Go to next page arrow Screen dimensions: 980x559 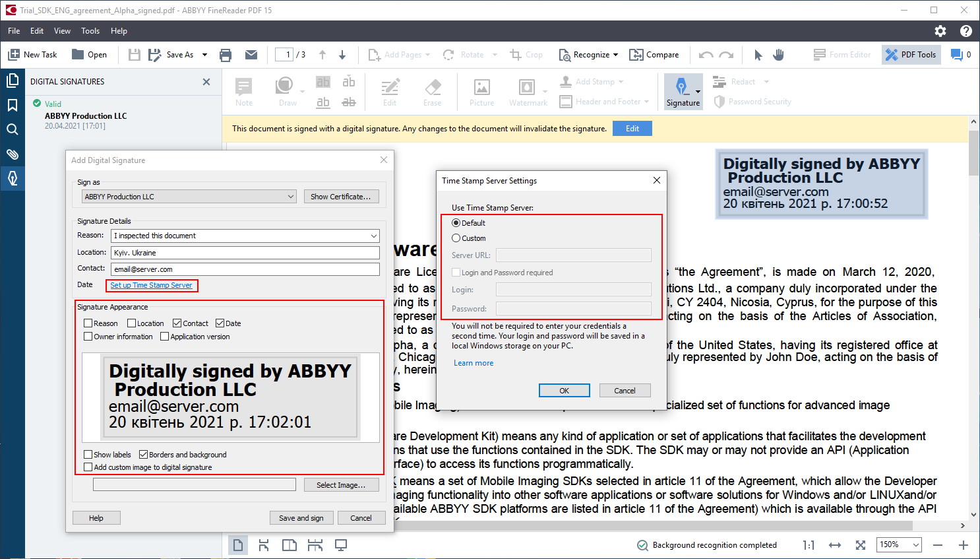point(342,55)
